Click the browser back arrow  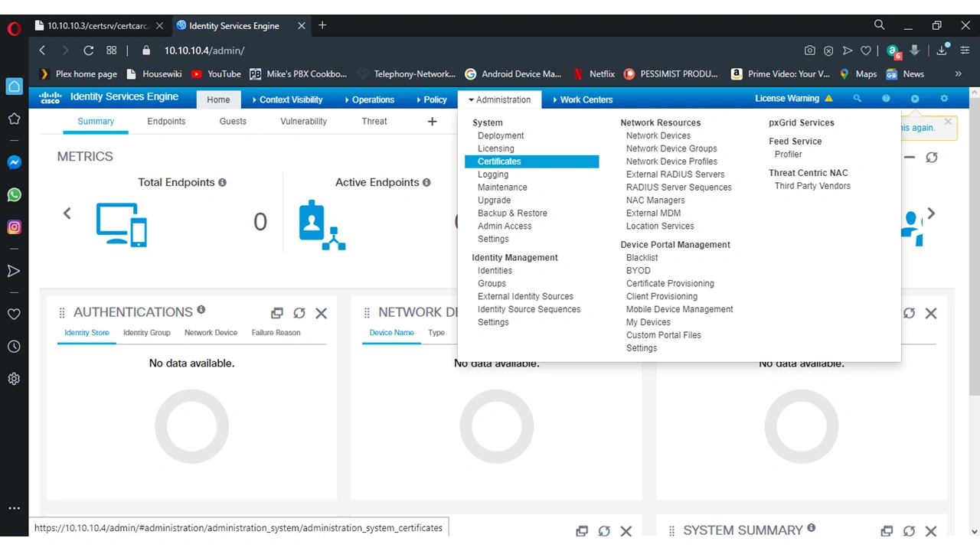42,51
